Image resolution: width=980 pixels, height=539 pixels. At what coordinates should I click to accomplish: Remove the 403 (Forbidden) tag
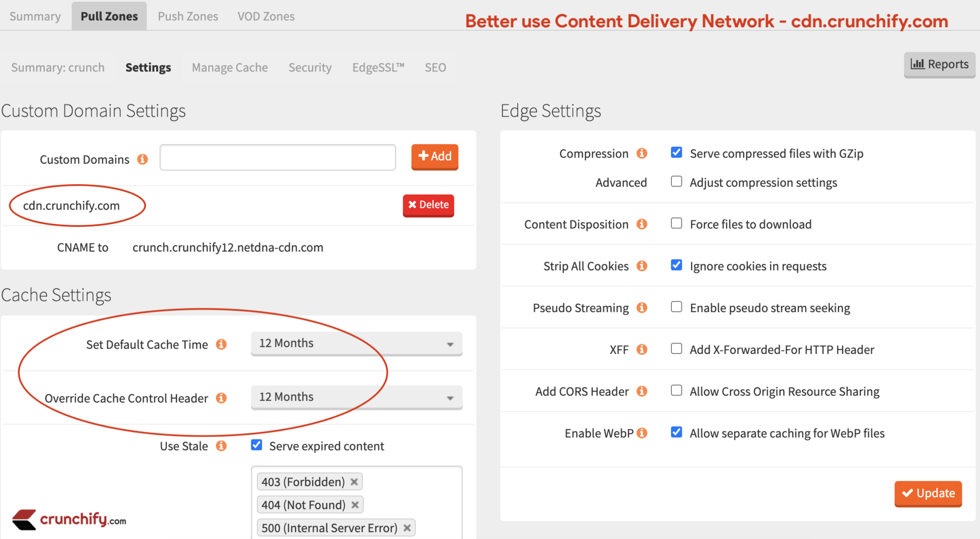[354, 482]
